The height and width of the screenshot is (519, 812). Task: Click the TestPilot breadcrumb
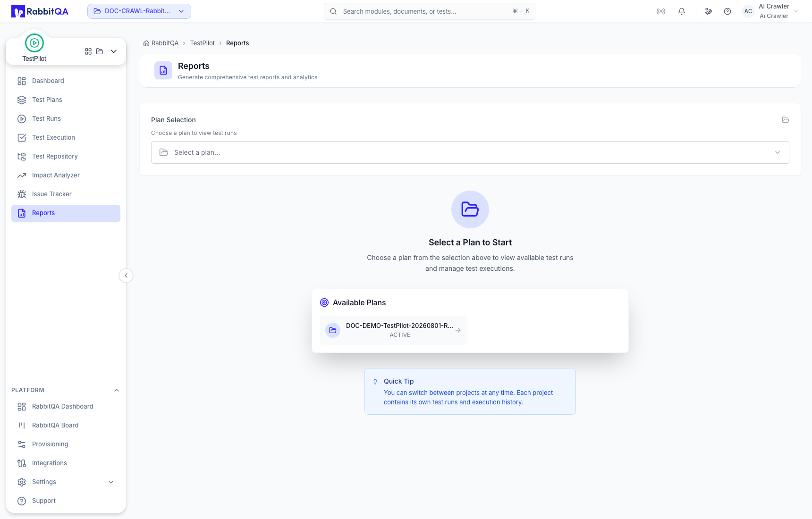203,43
